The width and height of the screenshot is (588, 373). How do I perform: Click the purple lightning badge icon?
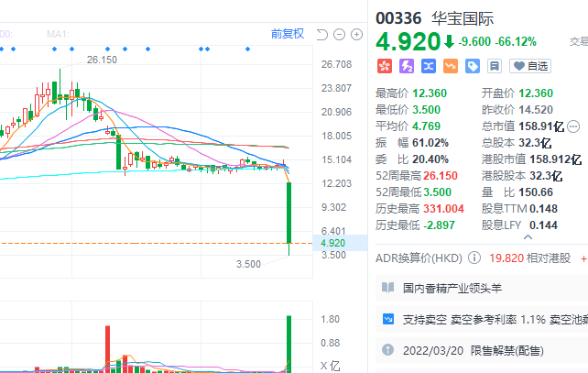(406, 66)
